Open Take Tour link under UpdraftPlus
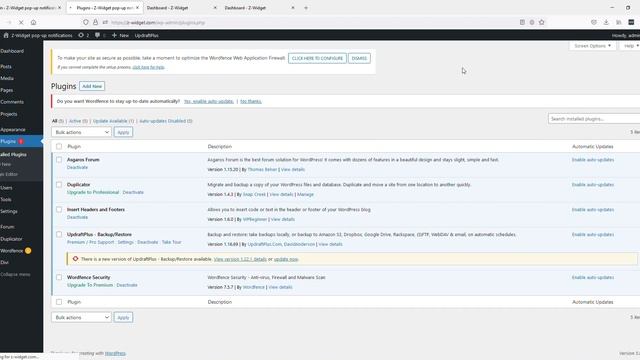The height and width of the screenshot is (360, 640). coord(171,242)
